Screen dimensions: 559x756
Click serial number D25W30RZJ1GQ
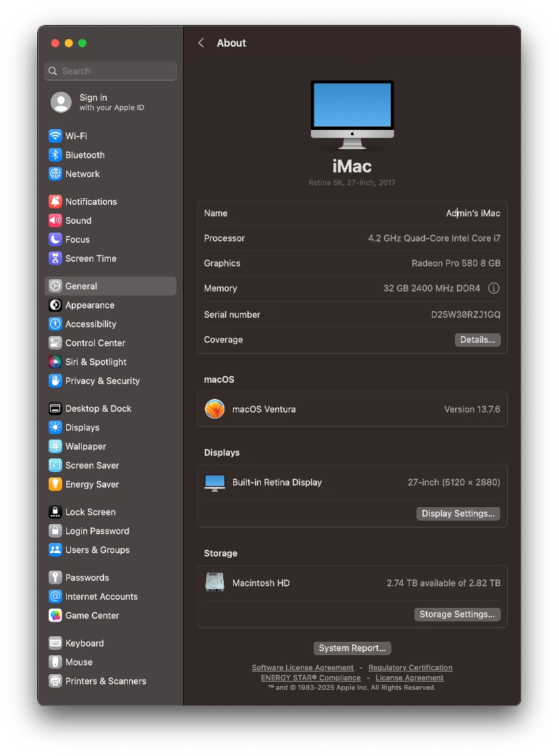point(466,315)
